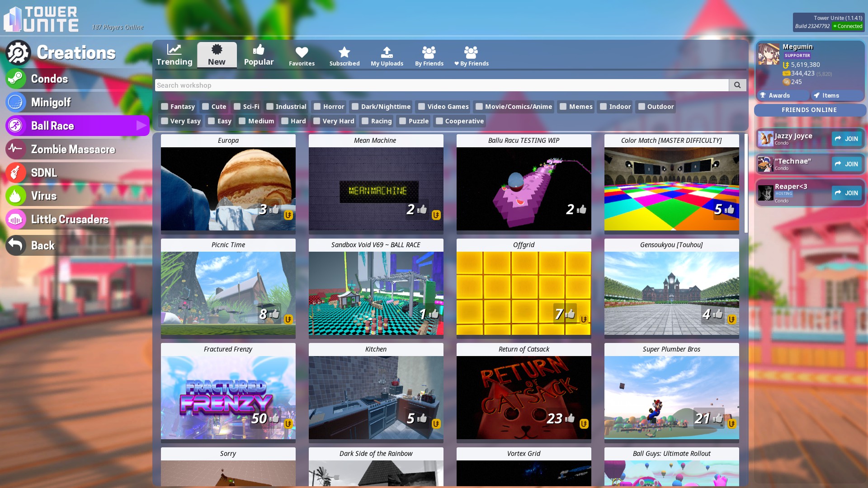868x488 pixels.
Task: Switch to the Trending tab
Action: click(x=175, y=55)
